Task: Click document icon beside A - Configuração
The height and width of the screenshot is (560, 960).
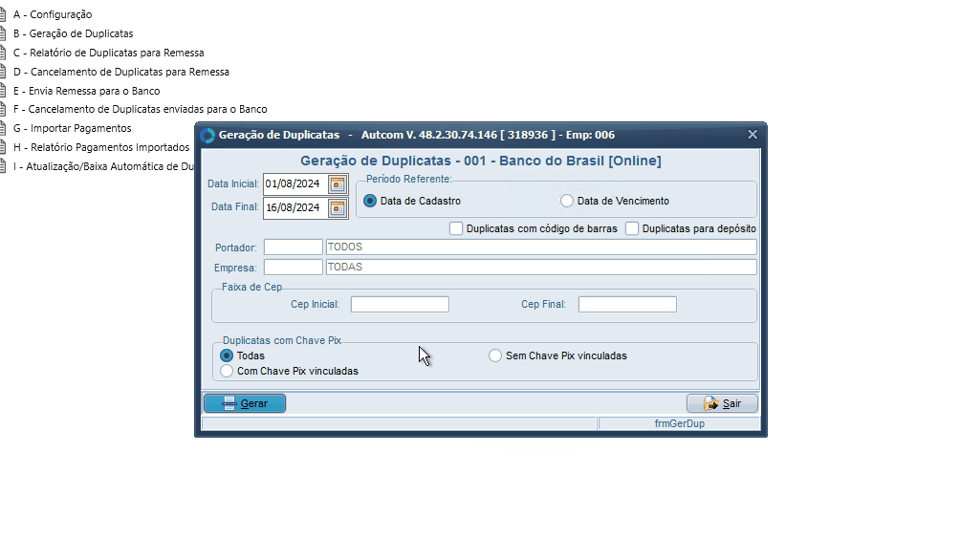Action: click(x=3, y=14)
